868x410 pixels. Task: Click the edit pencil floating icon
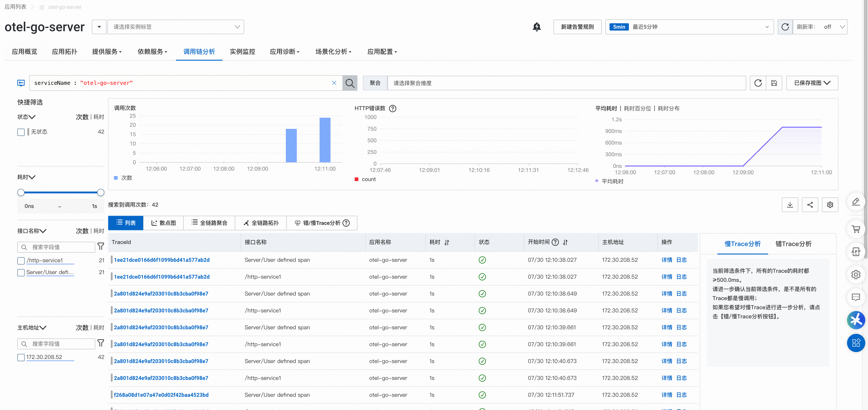pyautogui.click(x=856, y=202)
